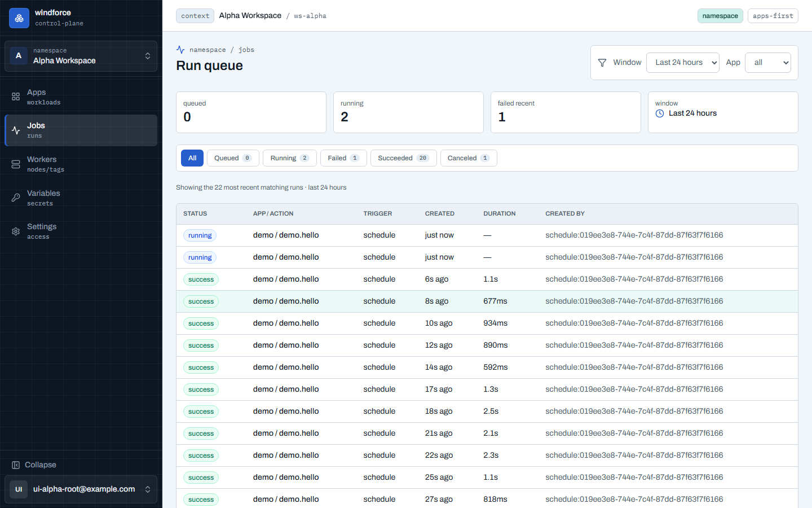Open the 677ms success run row
The image size is (812, 508).
click(x=487, y=301)
